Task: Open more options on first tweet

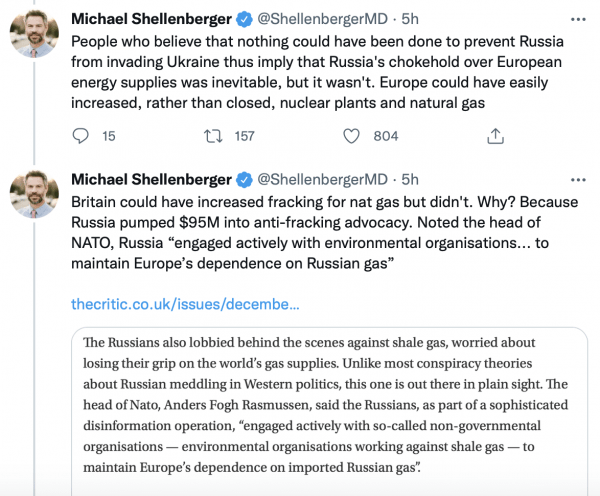Action: tap(573, 19)
